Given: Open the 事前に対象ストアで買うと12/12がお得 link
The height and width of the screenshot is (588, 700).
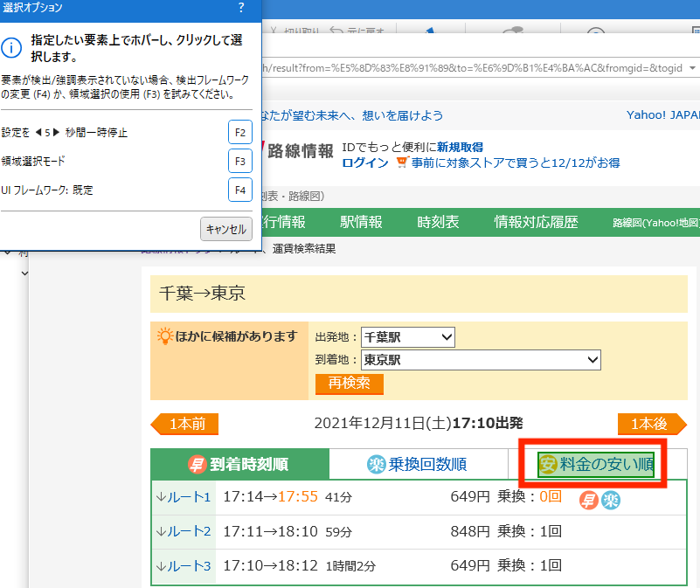Looking at the screenshot, I should 516,163.
